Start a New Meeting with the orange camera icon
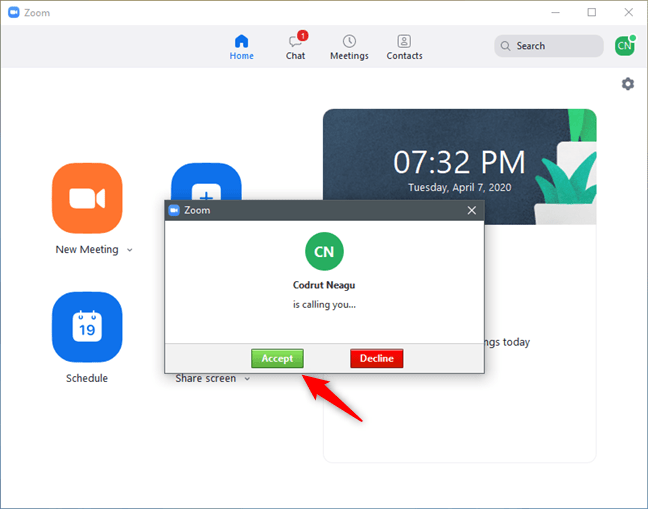This screenshot has height=509, width=648. (x=87, y=198)
